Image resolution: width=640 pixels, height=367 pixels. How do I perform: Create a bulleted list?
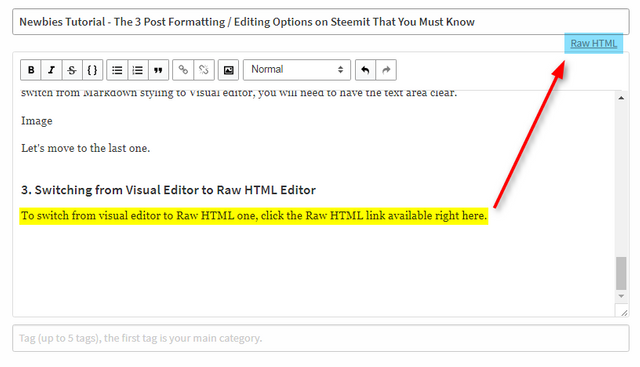117,70
